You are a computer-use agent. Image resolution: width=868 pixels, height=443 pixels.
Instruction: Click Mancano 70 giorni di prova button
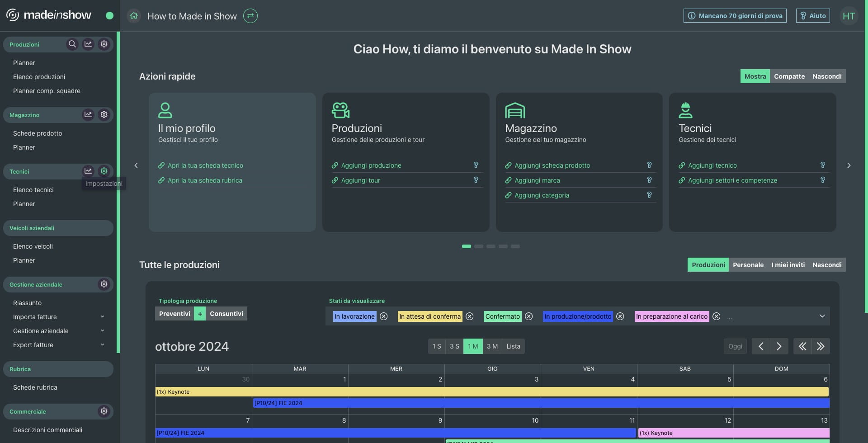[x=735, y=16]
